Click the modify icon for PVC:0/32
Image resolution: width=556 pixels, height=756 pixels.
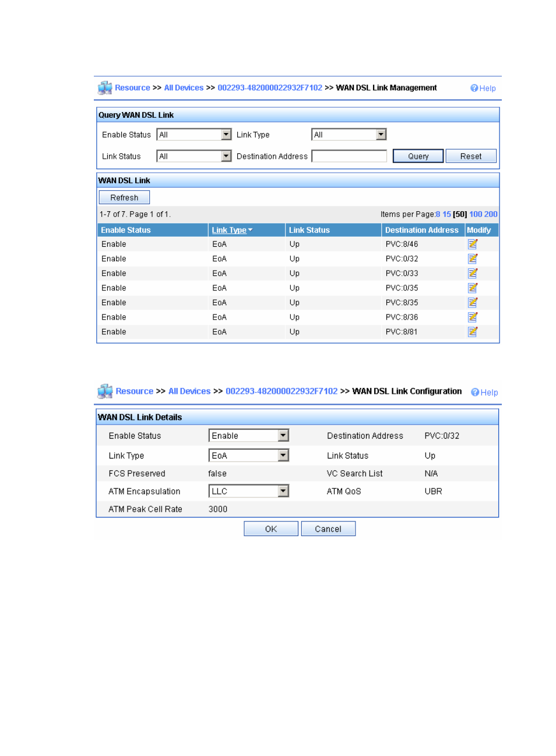[x=473, y=258]
